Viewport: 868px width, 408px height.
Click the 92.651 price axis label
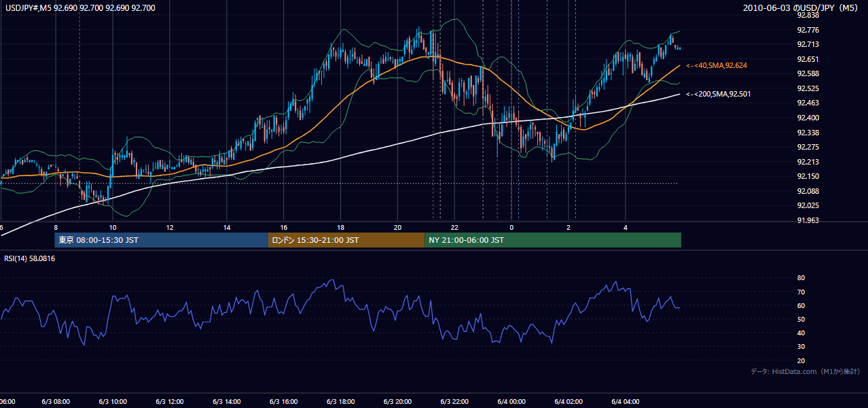click(x=808, y=59)
